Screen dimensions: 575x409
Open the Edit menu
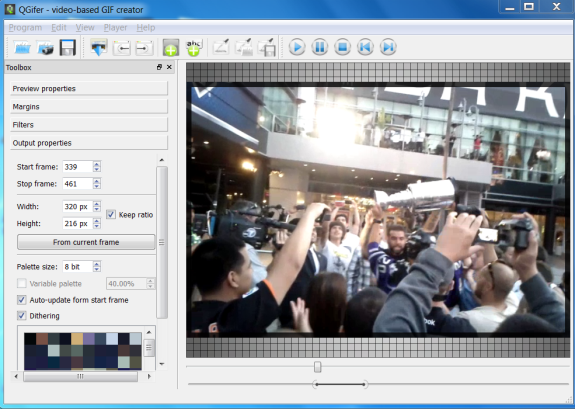(59, 28)
